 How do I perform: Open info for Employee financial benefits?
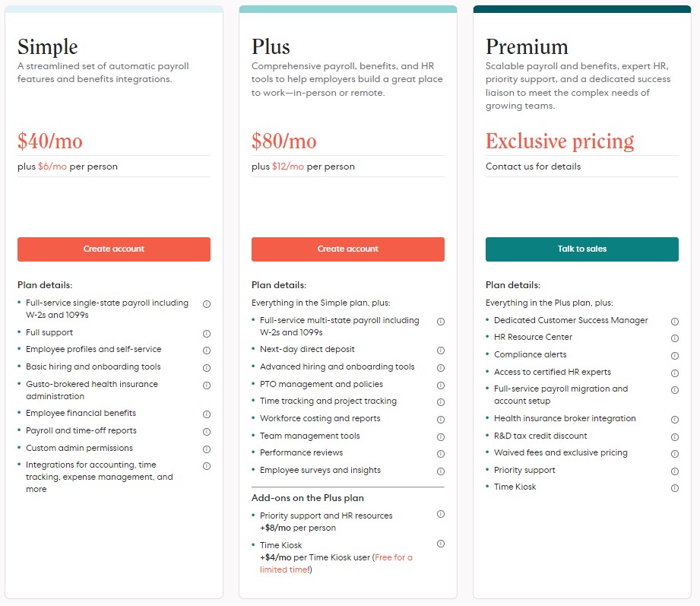tap(207, 414)
